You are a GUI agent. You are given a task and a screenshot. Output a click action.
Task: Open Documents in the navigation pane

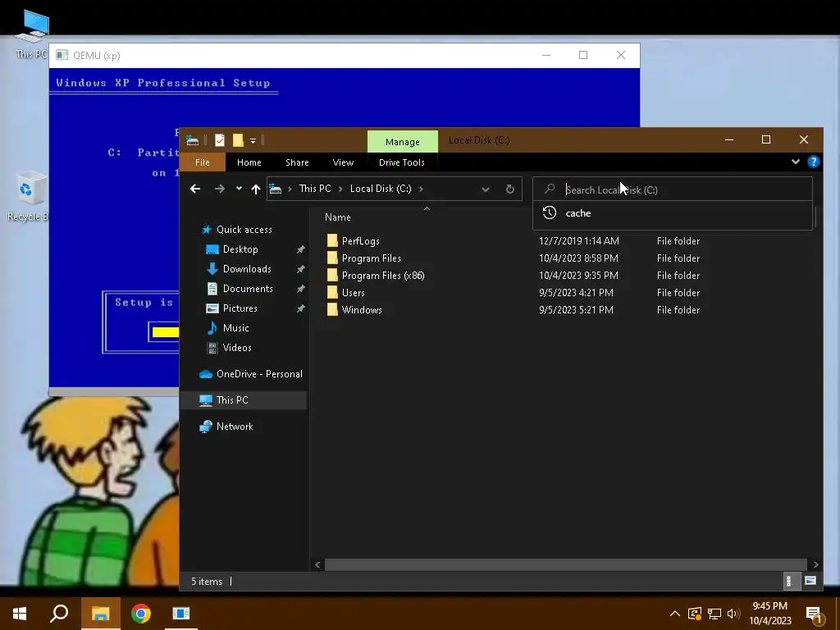(248, 289)
